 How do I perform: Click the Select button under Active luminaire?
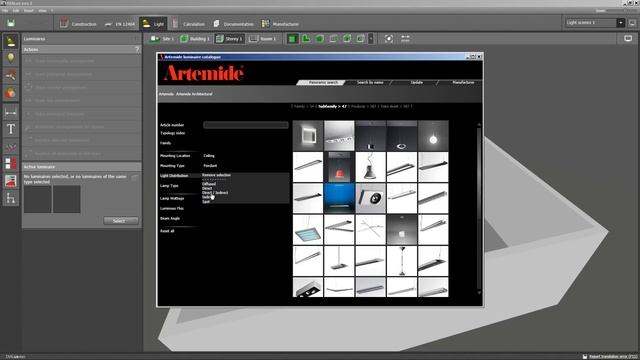pyautogui.click(x=120, y=220)
